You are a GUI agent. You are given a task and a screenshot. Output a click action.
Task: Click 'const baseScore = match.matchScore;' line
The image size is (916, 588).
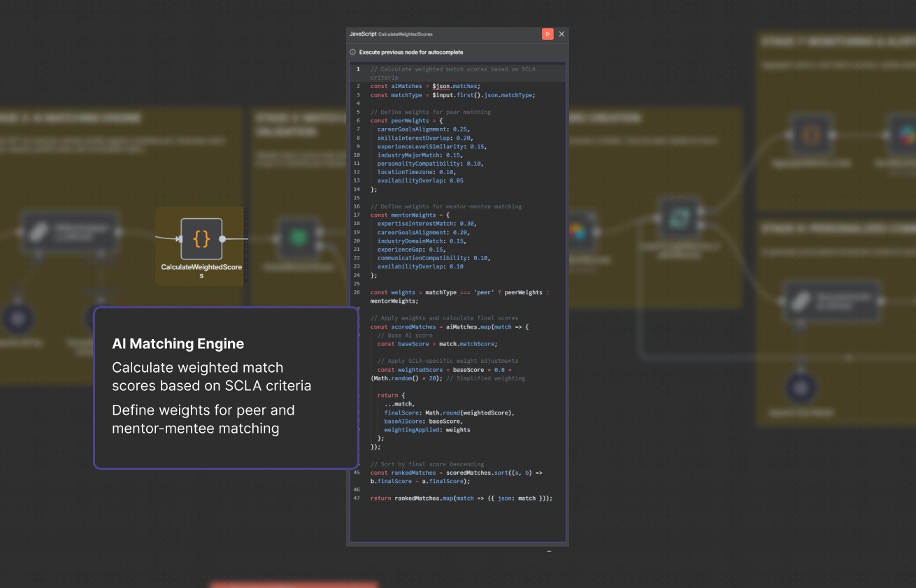pyautogui.click(x=437, y=344)
